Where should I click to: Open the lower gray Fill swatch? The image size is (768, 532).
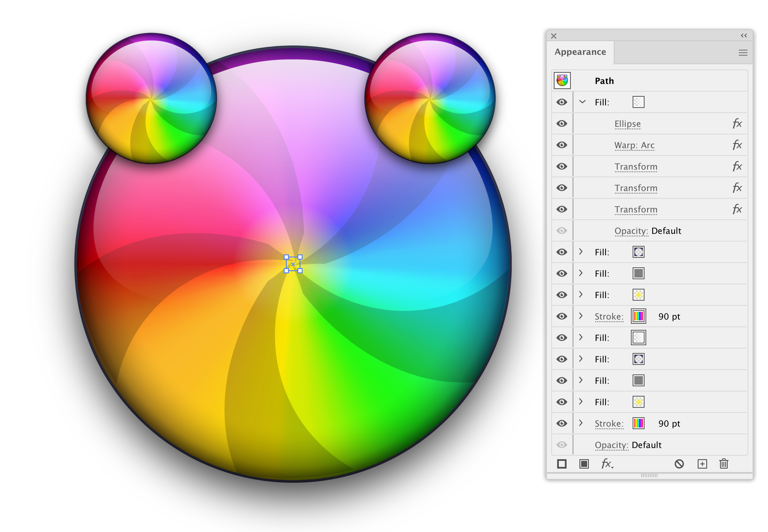tap(639, 380)
